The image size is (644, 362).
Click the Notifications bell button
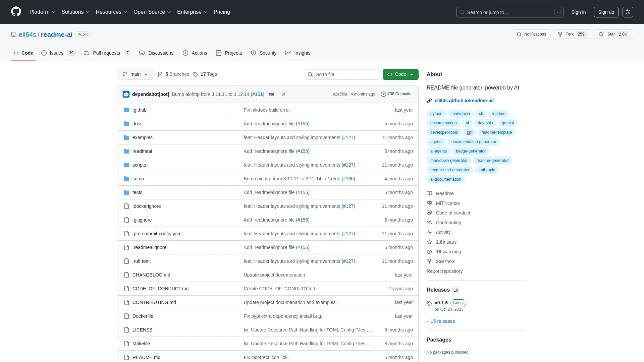[x=531, y=34]
